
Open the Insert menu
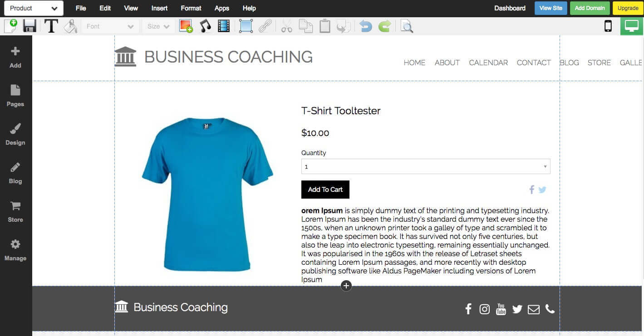point(159,8)
